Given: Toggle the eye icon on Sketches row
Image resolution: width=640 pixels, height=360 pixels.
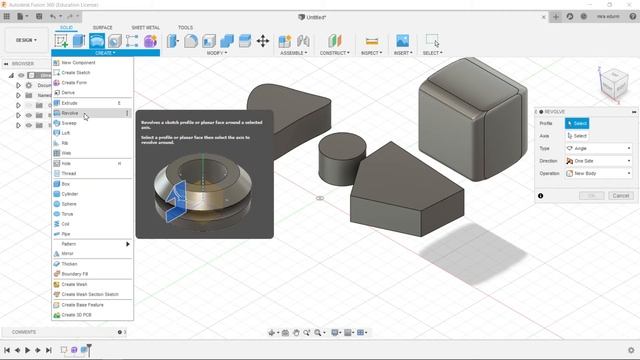Looking at the screenshot, I should 29,125.
